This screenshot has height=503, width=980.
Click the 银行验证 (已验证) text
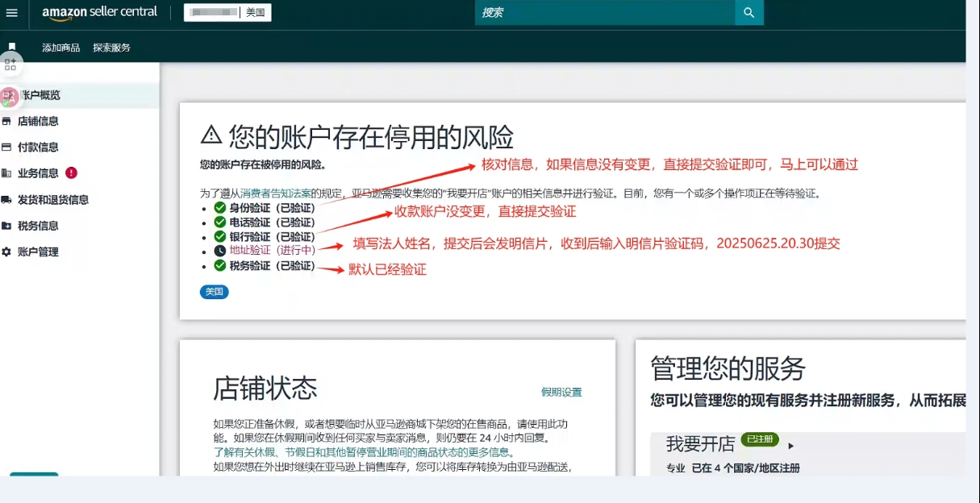coord(273,237)
